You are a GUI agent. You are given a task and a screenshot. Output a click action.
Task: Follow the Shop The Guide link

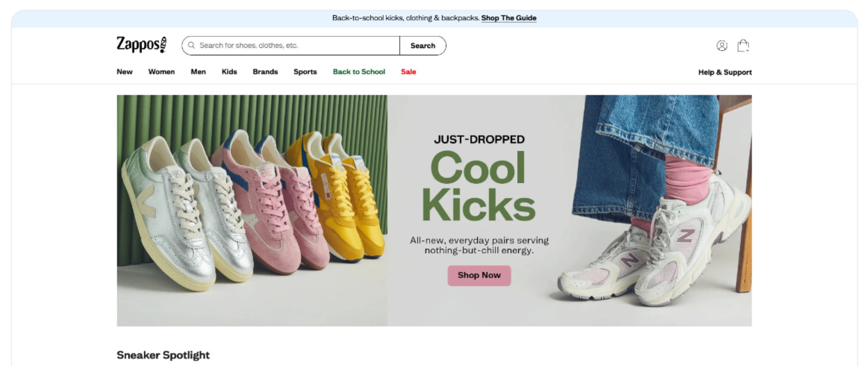(509, 18)
